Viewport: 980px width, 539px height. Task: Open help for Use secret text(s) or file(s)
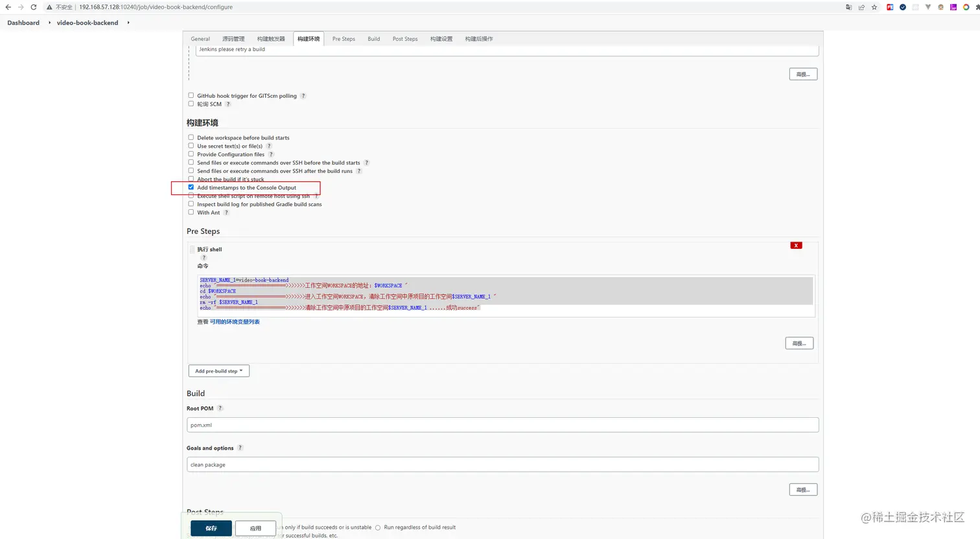click(x=269, y=146)
